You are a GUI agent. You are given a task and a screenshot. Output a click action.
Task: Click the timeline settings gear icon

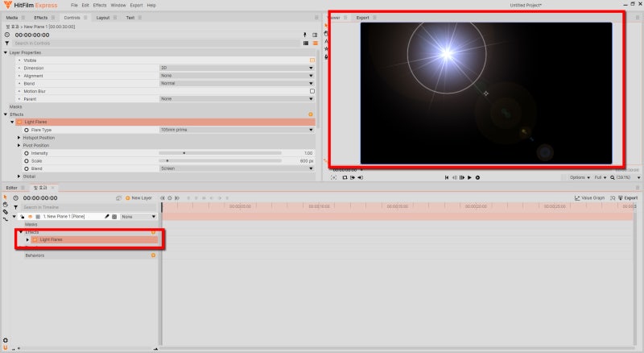[x=6, y=340]
